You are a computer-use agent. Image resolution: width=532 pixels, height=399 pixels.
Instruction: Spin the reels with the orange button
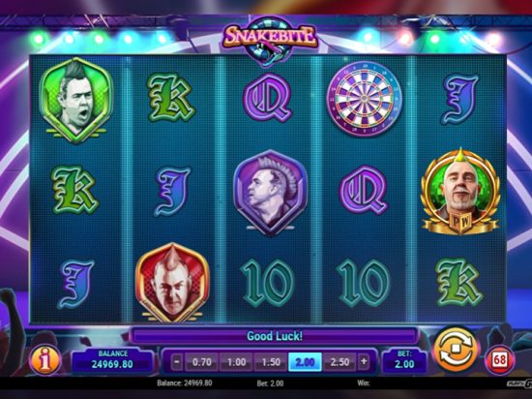pyautogui.click(x=456, y=351)
